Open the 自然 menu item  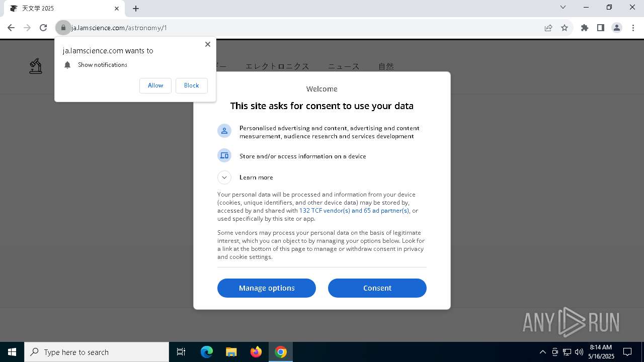click(x=386, y=66)
